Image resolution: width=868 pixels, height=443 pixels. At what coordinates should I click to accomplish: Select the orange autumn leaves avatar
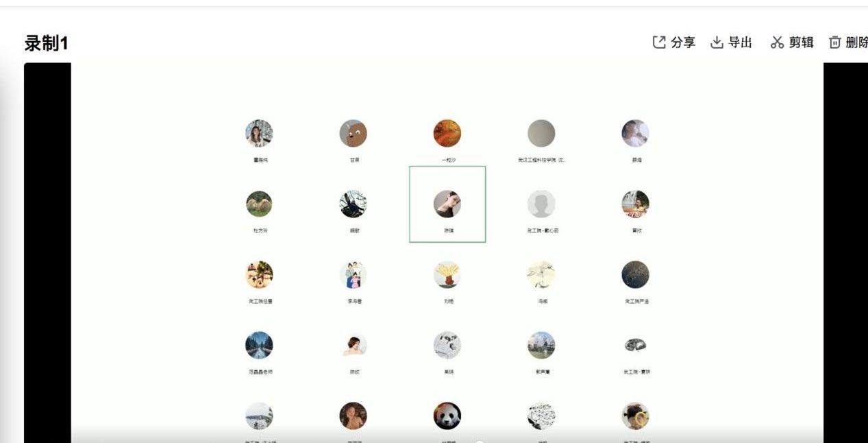pyautogui.click(x=447, y=133)
